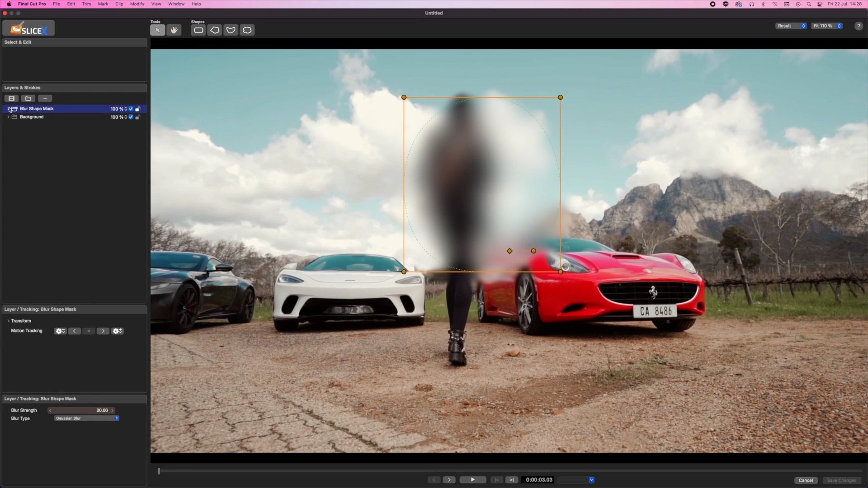Open motion tracking settings gear
Image resolution: width=868 pixels, height=488 pixels.
pos(60,331)
